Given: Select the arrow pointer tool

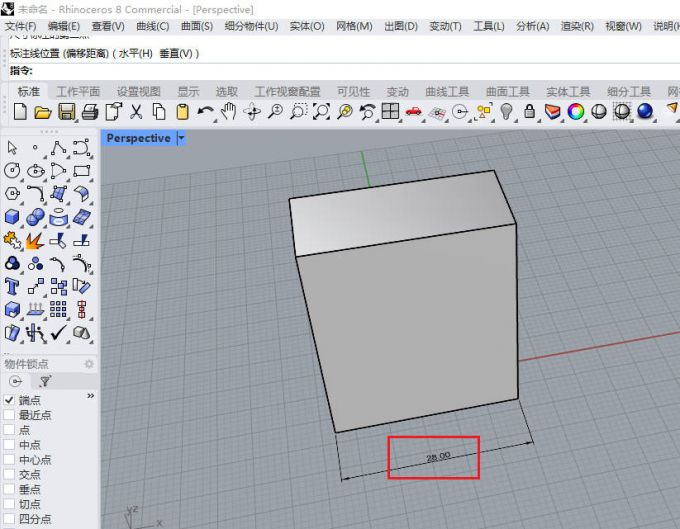Looking at the screenshot, I should 12,148.
